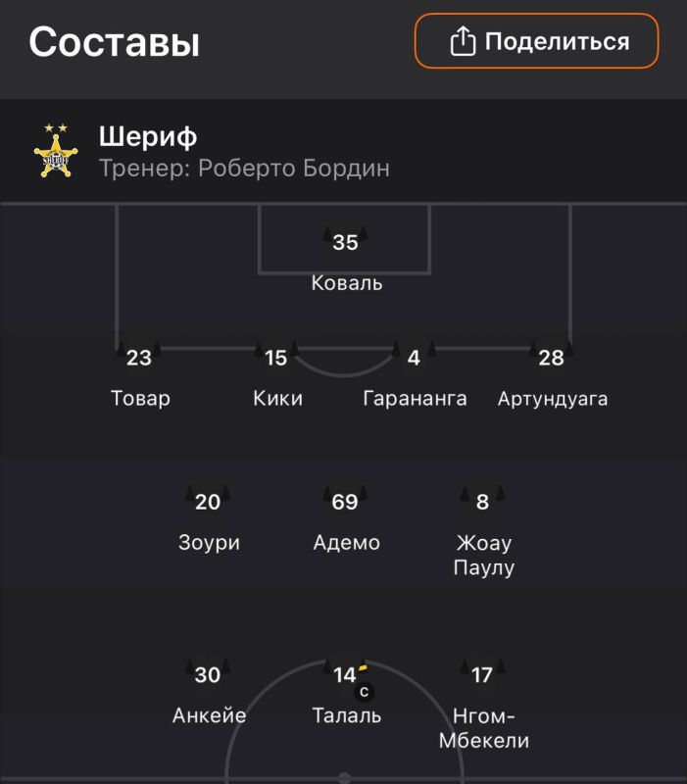Tap Анкейе number 30 shirt icon
The width and height of the screenshot is (687, 784).
(x=208, y=674)
